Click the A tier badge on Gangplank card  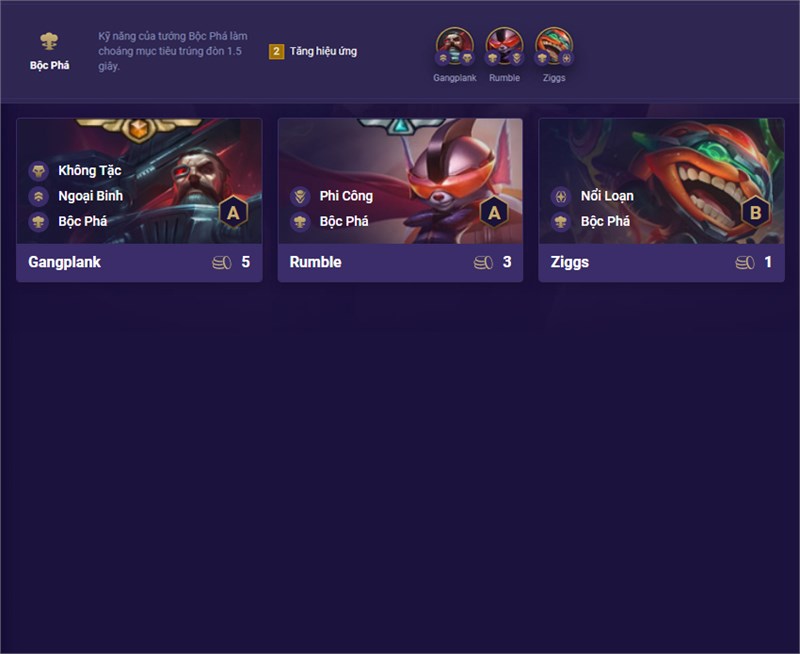(233, 212)
